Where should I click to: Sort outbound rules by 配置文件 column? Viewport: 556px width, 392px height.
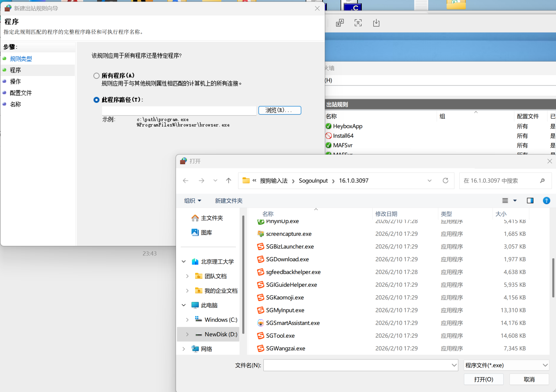pos(528,116)
